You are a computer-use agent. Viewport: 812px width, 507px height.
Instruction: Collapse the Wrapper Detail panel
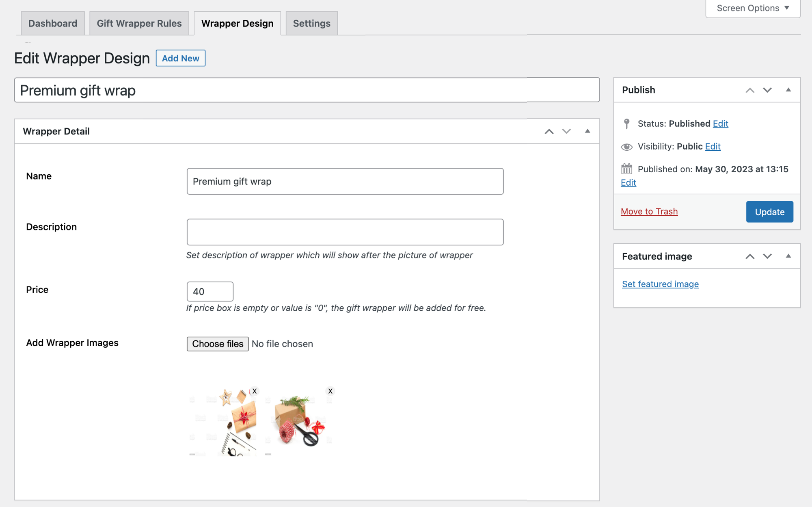click(x=588, y=131)
